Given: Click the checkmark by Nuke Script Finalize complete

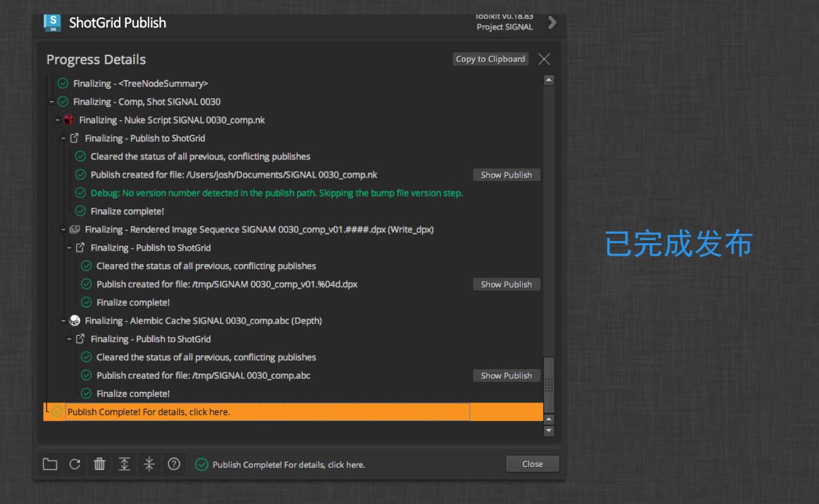Looking at the screenshot, I should pyautogui.click(x=81, y=211).
